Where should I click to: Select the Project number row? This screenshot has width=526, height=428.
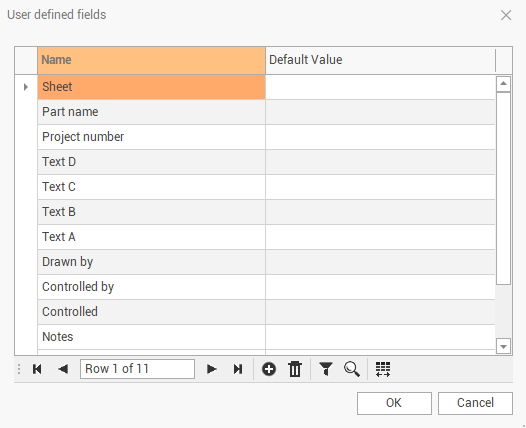point(266,137)
